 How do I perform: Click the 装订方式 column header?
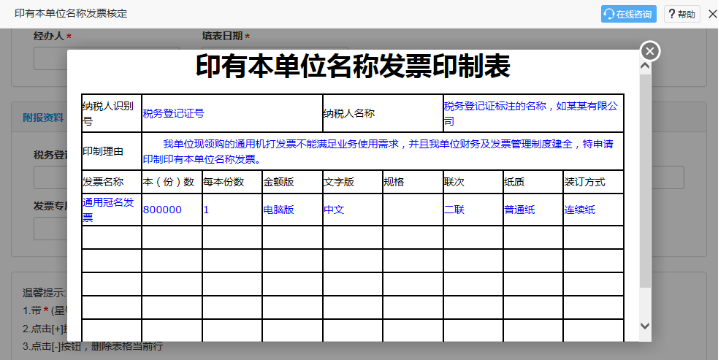pyautogui.click(x=593, y=182)
